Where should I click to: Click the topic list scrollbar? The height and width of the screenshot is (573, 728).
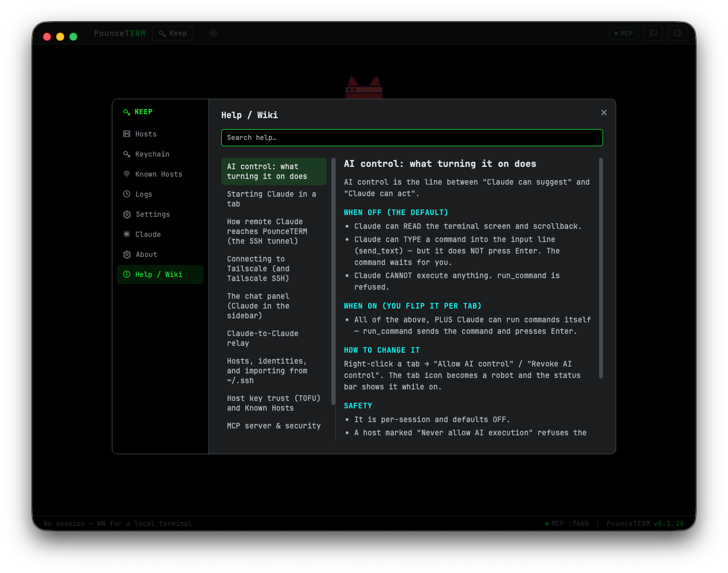(x=333, y=281)
